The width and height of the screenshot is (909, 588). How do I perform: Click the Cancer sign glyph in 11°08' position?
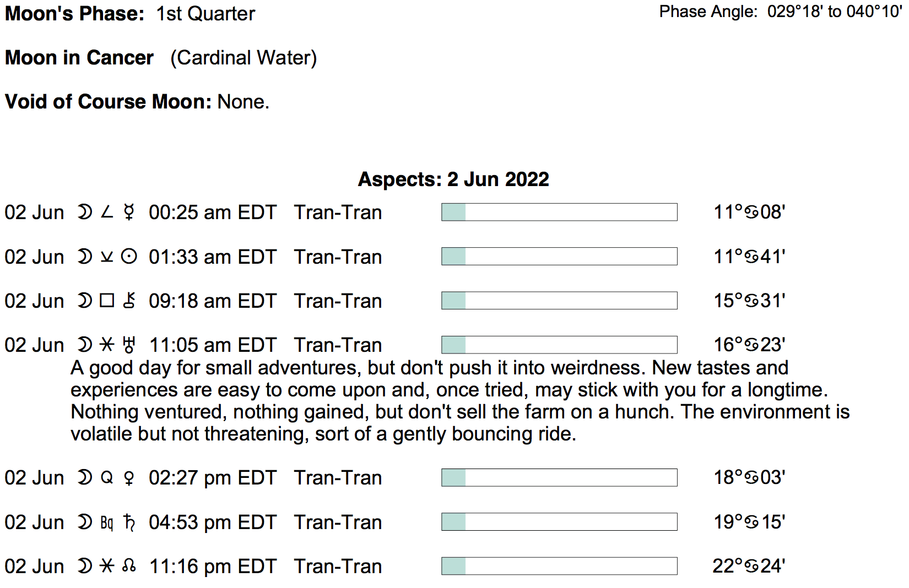click(752, 212)
